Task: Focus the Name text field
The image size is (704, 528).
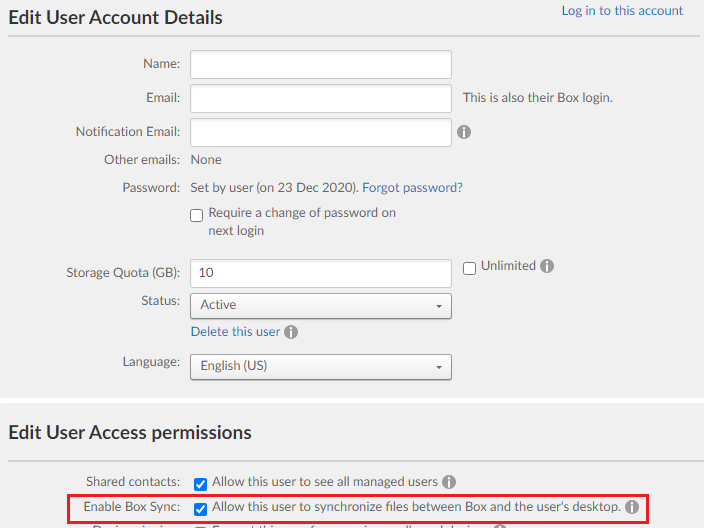Action: click(x=320, y=64)
